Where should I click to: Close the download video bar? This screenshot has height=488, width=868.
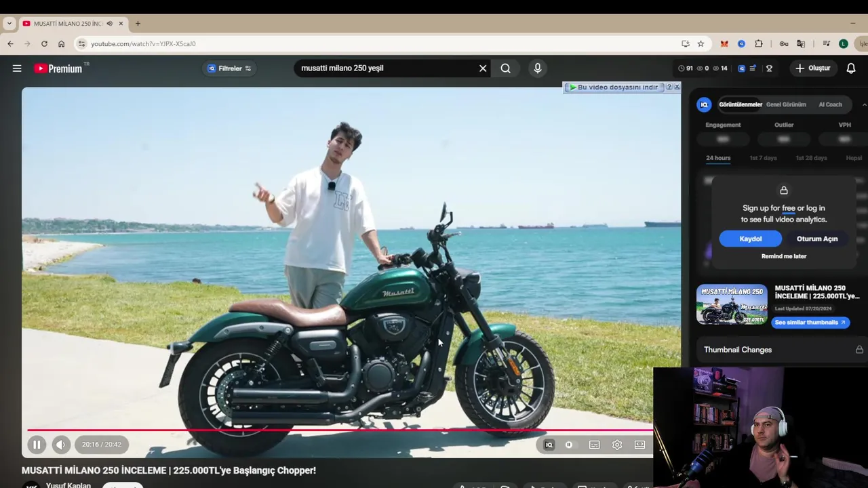(677, 87)
